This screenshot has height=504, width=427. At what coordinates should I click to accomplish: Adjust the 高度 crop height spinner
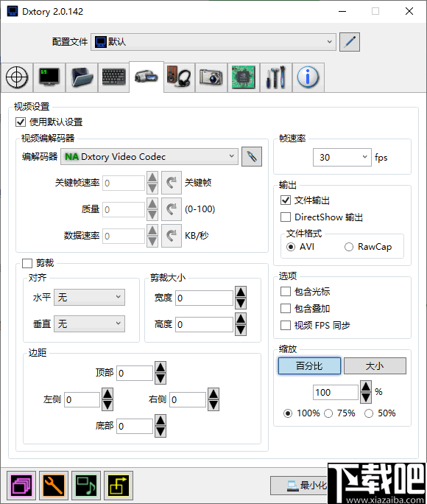[x=241, y=324]
